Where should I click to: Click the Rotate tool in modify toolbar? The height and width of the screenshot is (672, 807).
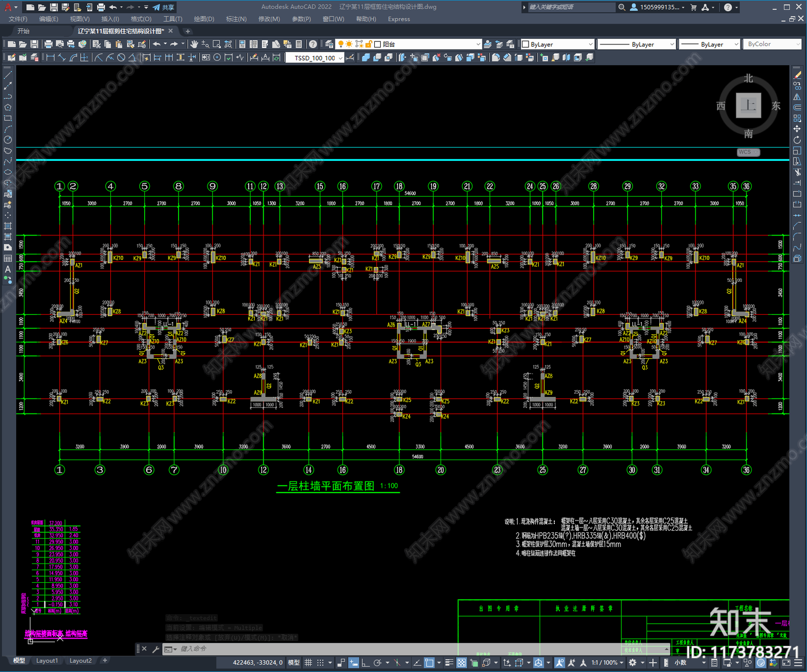pyautogui.click(x=797, y=140)
